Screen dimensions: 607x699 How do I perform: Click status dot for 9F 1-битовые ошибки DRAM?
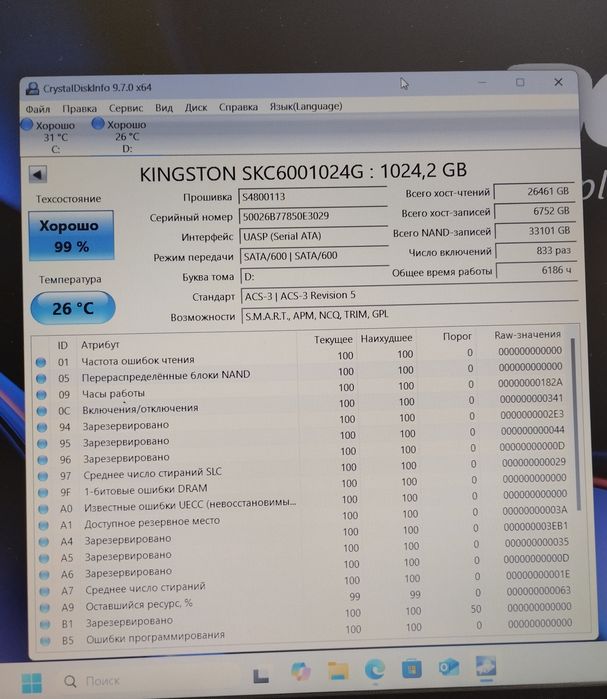(x=43, y=492)
